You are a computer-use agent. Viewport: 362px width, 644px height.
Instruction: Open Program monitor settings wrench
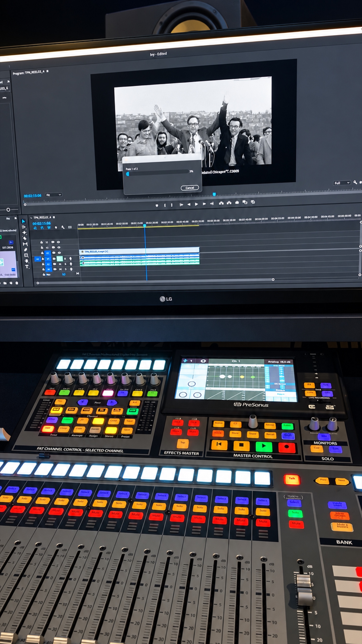[355, 182]
